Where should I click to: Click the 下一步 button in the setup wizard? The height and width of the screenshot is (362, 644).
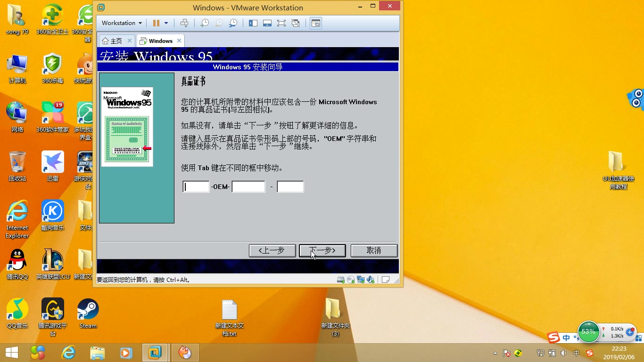point(322,250)
